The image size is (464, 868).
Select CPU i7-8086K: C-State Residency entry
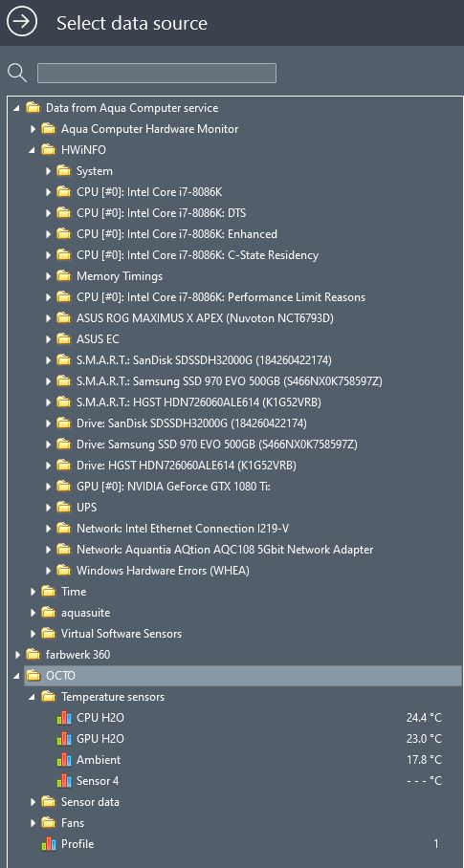(197, 255)
